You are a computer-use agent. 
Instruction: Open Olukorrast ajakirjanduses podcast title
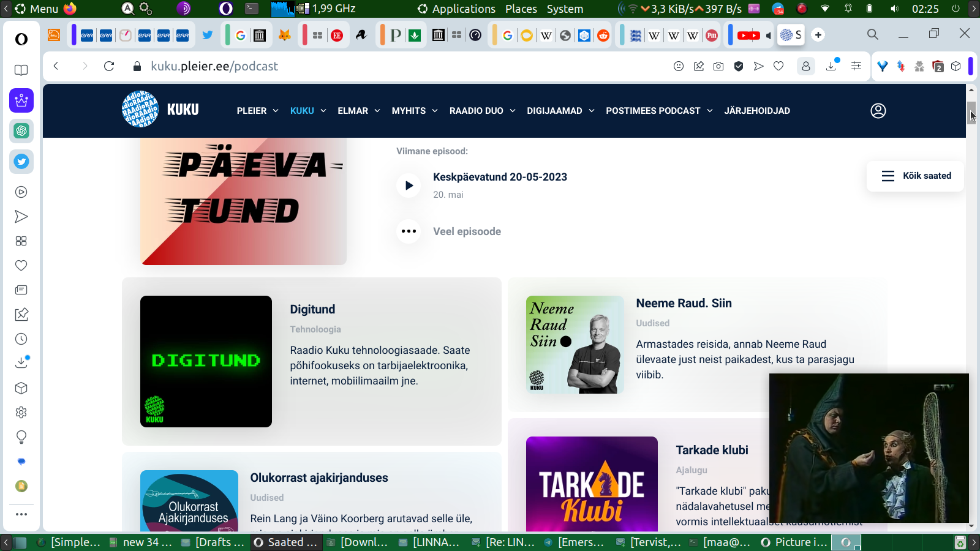pyautogui.click(x=319, y=478)
